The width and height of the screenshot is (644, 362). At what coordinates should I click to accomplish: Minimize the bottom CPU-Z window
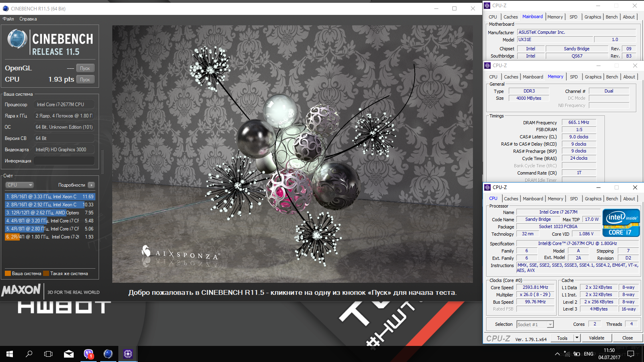click(x=599, y=187)
